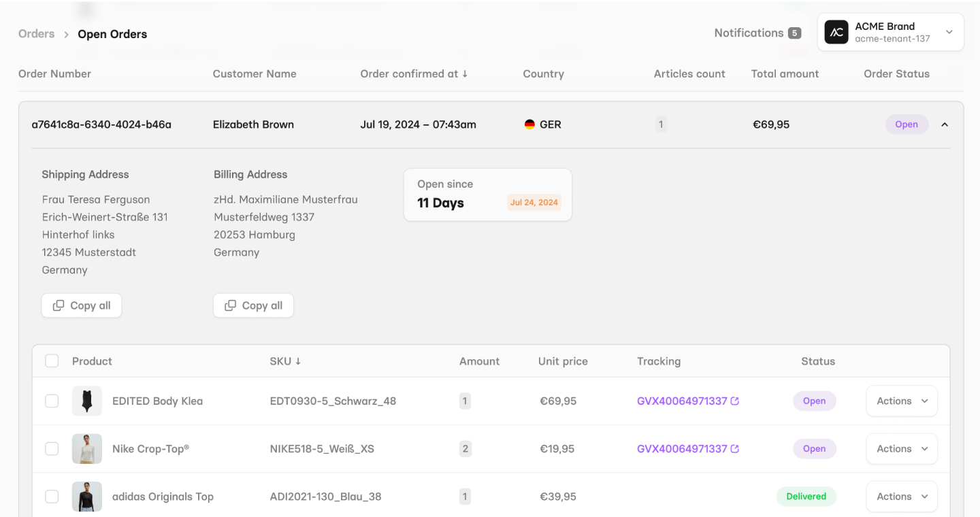Click the Tracking column header
Viewport: 980px width, 517px height.
tap(659, 361)
